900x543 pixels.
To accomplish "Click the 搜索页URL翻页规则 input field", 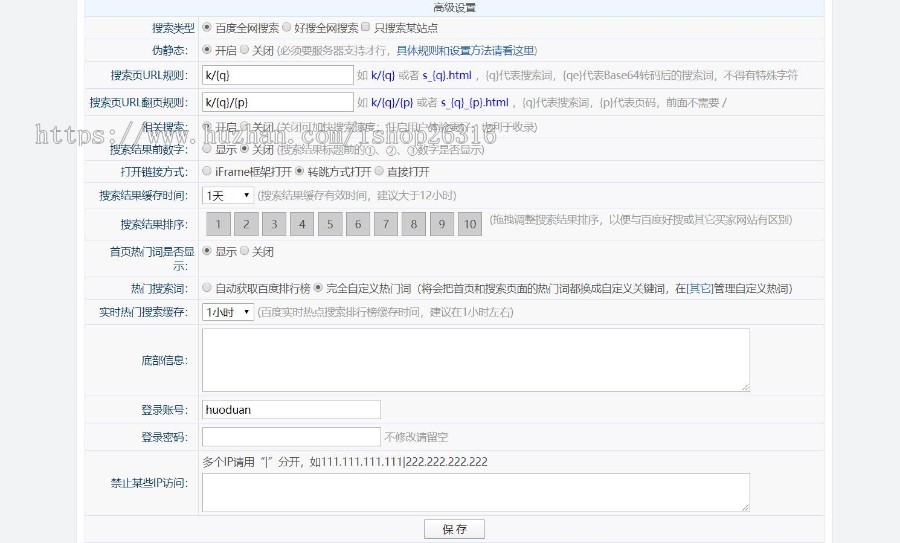I will tap(278, 102).
